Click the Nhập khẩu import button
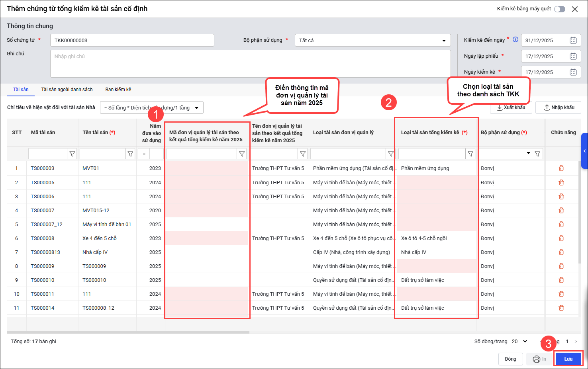 (558, 107)
